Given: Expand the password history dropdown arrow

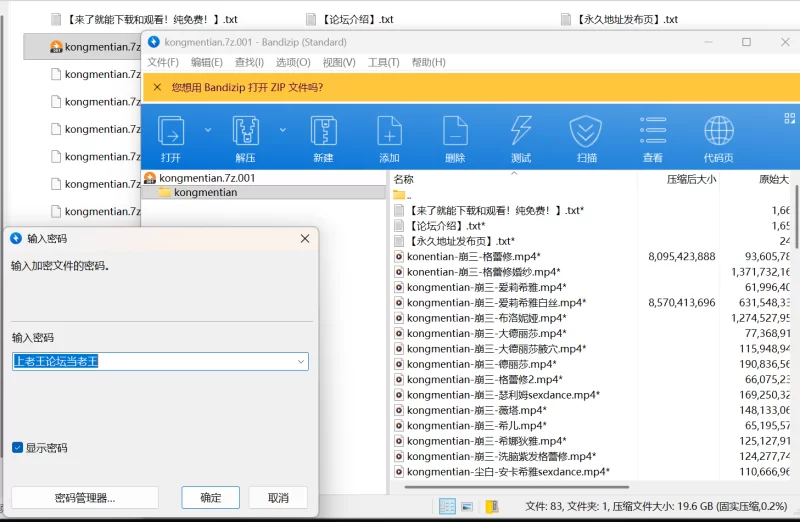Looking at the screenshot, I should coord(301,361).
